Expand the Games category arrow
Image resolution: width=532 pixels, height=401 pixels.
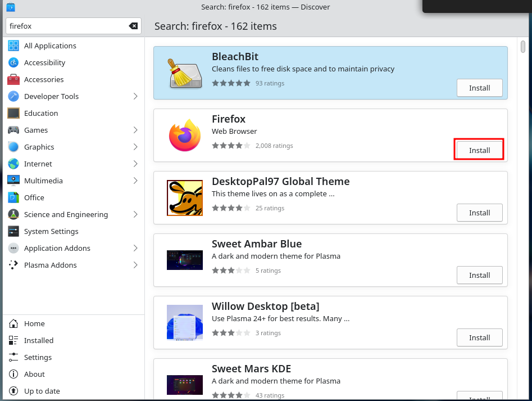135,130
